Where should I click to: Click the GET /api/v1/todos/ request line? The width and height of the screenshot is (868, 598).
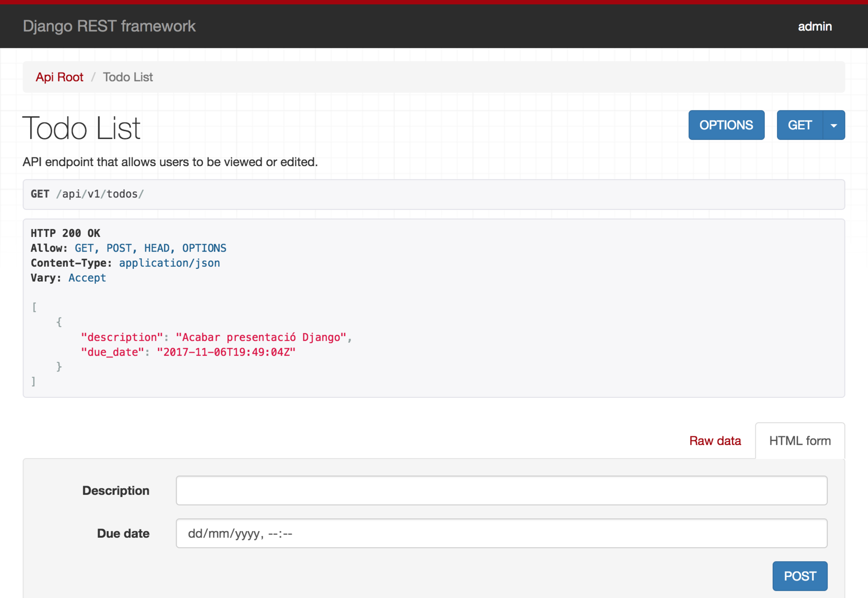87,194
